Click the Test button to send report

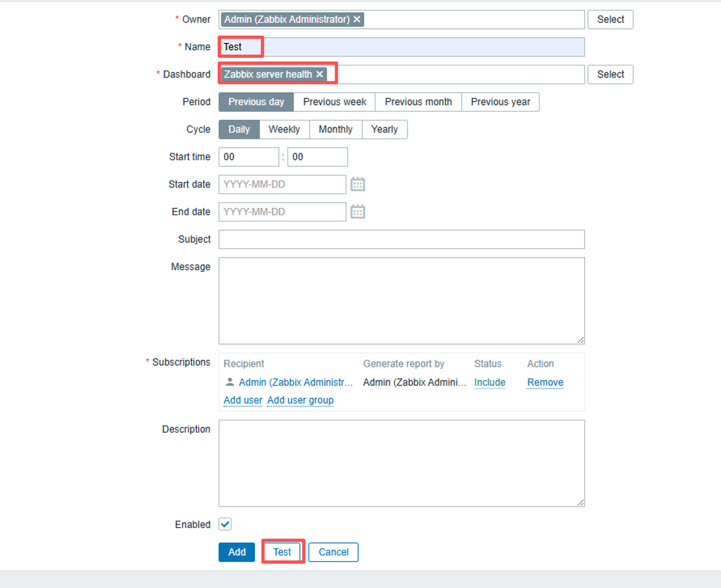click(282, 552)
